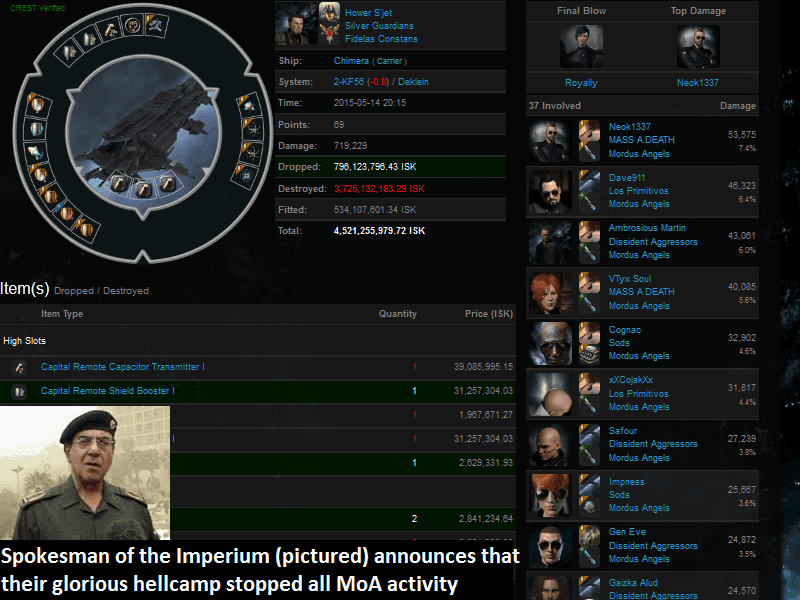Click Cognac's weapon icon in involved list
The image size is (800, 600).
point(589,354)
